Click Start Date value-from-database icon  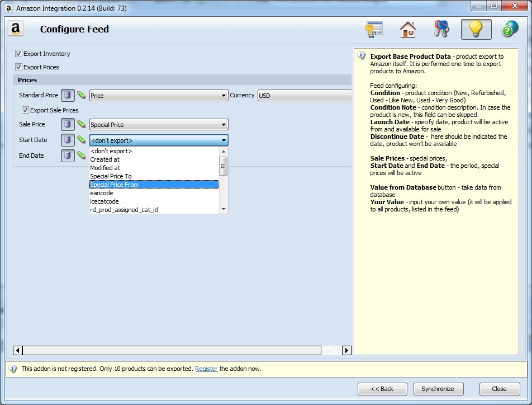tap(68, 140)
